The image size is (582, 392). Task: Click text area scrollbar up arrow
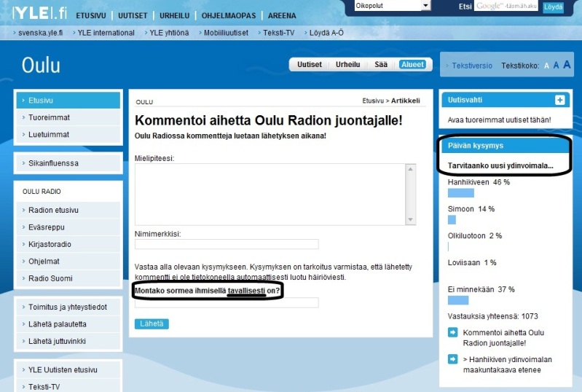[x=411, y=169]
